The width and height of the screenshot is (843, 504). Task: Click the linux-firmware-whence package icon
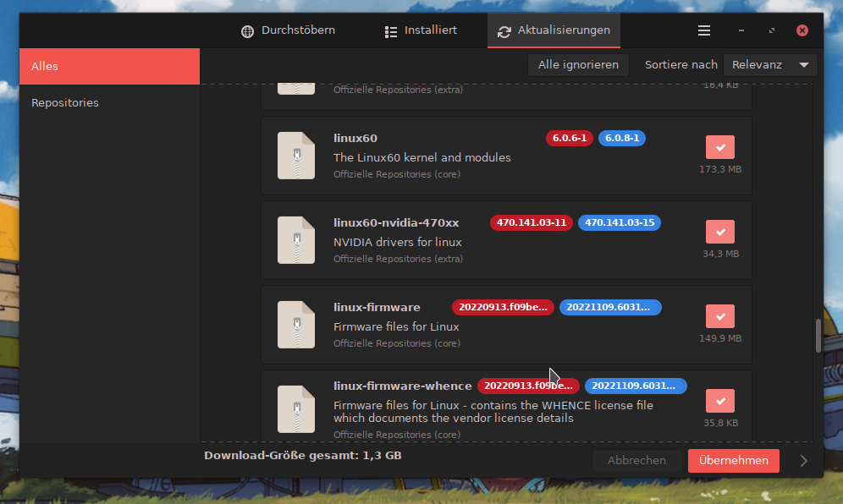pyautogui.click(x=295, y=409)
